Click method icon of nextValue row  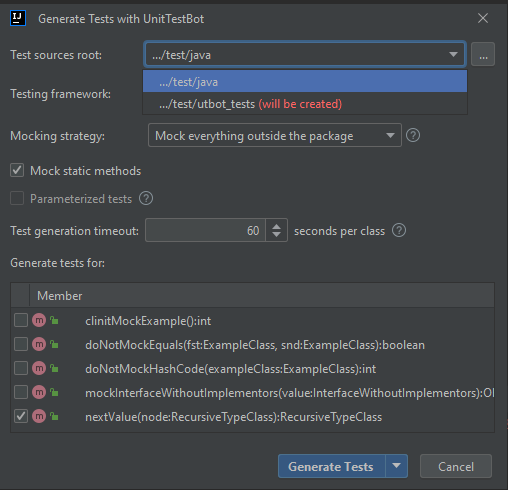[39, 416]
